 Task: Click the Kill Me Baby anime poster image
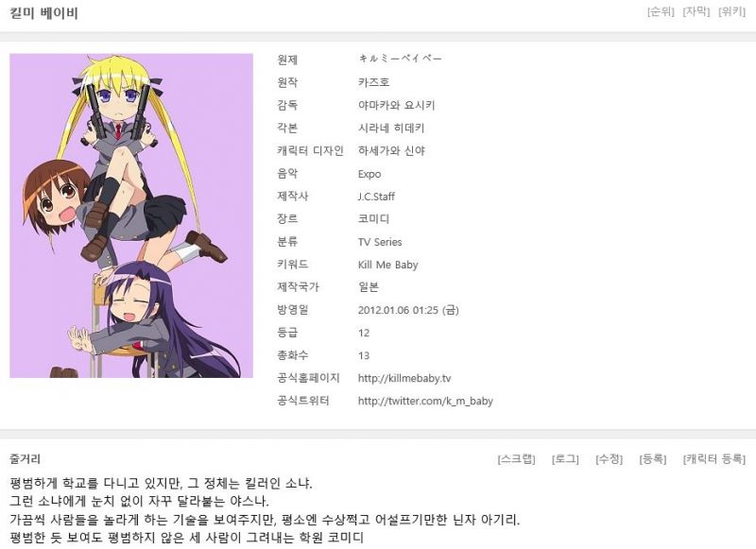[x=131, y=215]
